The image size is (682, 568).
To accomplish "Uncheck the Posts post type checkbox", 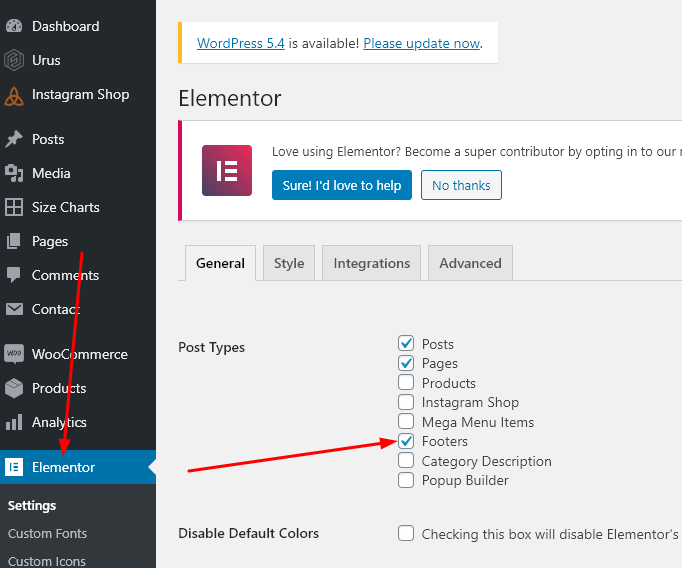I will coord(406,344).
